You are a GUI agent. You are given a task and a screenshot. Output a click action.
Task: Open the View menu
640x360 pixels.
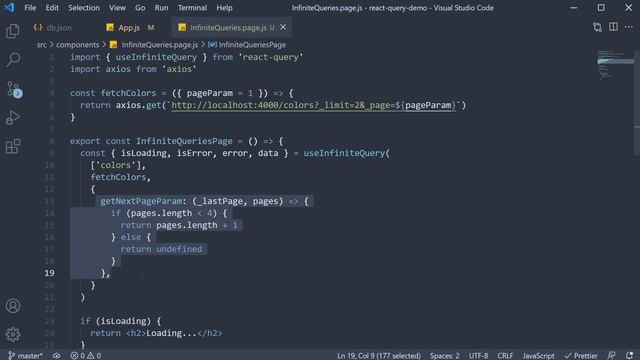[x=117, y=8]
